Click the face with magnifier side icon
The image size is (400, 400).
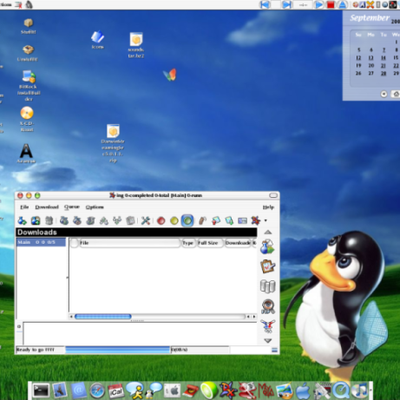tap(268, 306)
